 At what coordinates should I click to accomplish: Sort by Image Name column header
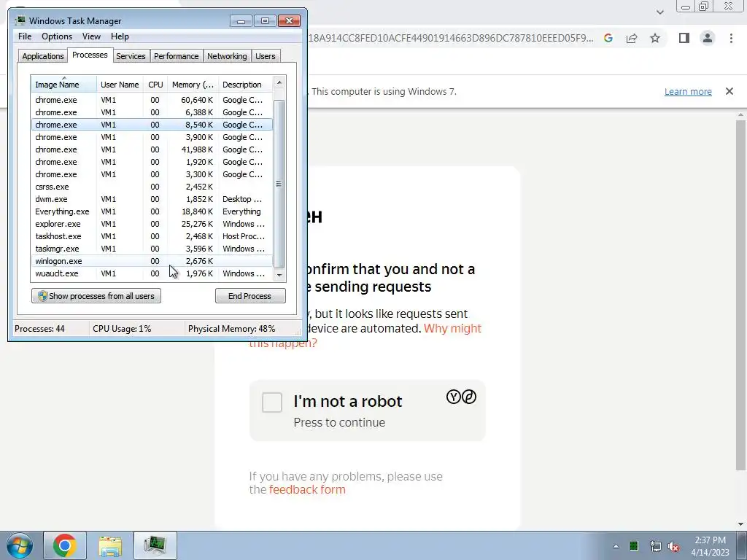pyautogui.click(x=64, y=85)
